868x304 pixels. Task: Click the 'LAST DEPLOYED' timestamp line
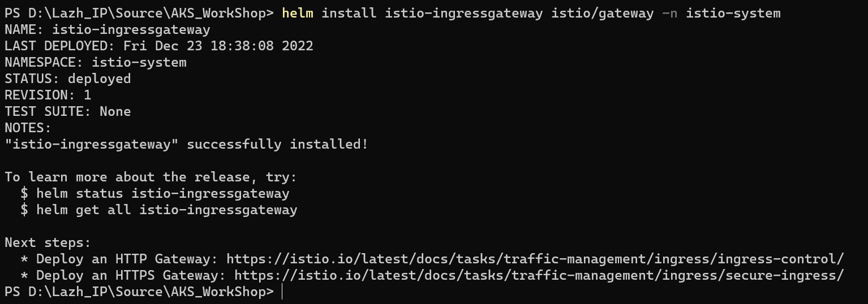[159, 46]
